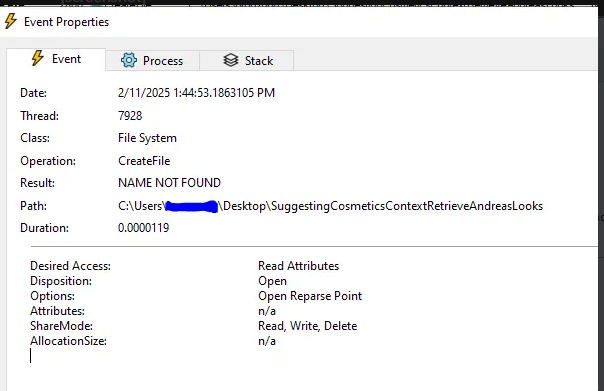Click the Desired Access: label
The image size is (604, 391).
(x=70, y=266)
